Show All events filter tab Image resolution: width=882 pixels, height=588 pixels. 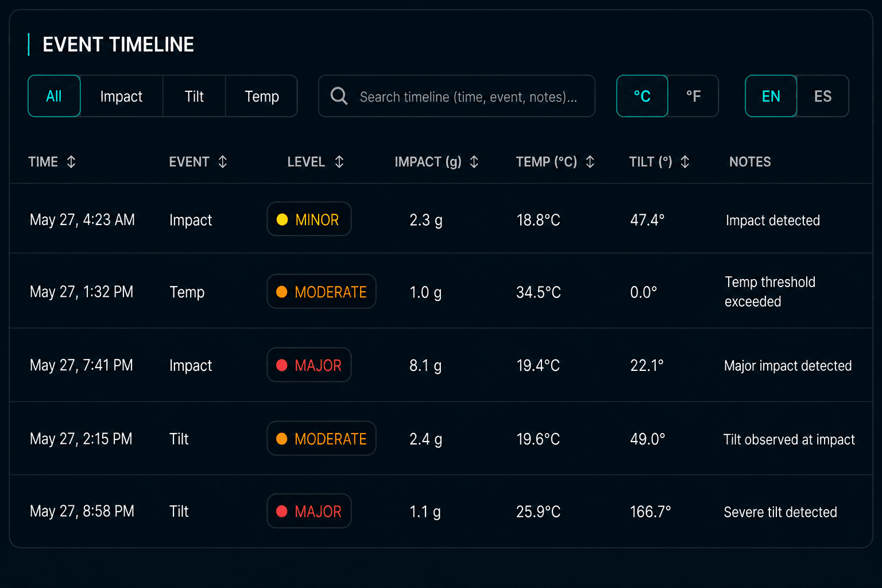click(54, 96)
